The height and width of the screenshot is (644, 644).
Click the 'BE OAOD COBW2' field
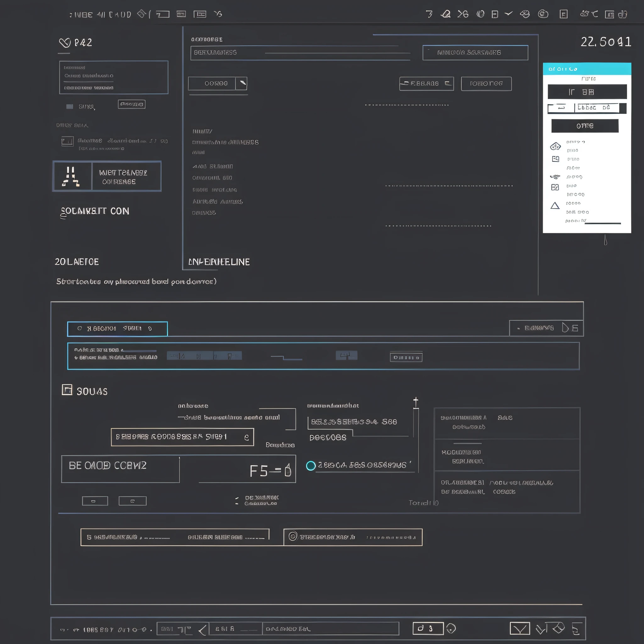(x=120, y=469)
